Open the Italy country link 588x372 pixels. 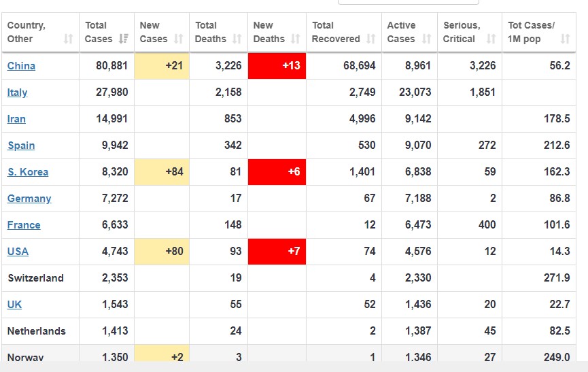[x=17, y=92]
